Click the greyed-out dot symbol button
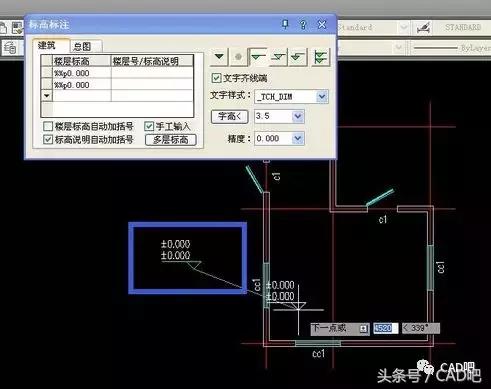Screen dimensions: 491x389 pos(238,57)
